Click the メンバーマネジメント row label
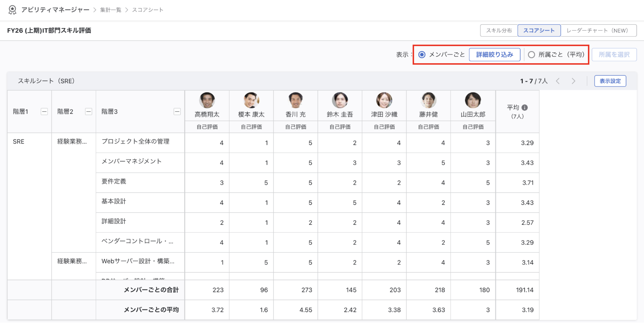The height and width of the screenshot is (328, 644). point(131,161)
